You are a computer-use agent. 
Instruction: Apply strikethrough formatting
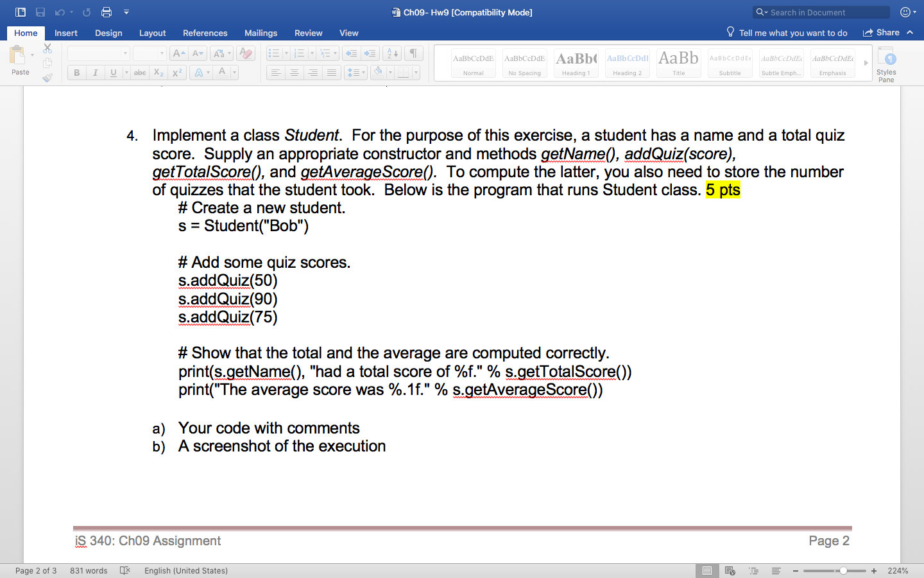[140, 72]
